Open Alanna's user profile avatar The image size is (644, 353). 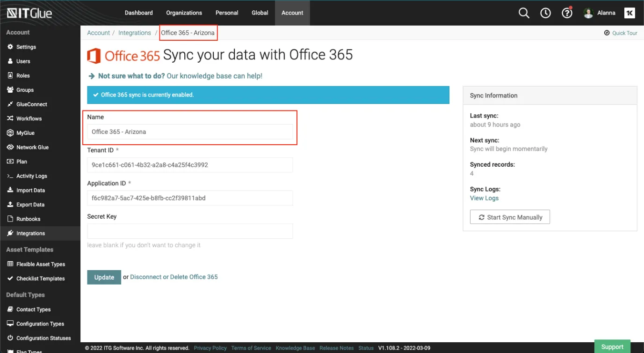(x=588, y=13)
